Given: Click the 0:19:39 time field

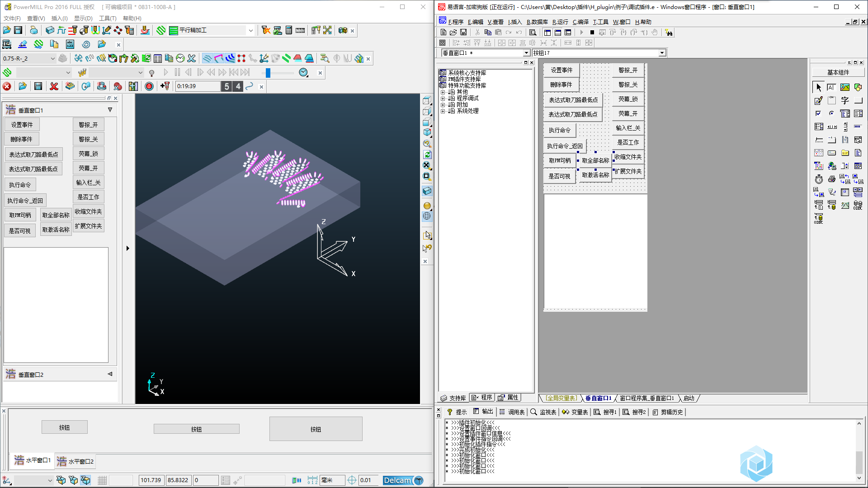Looking at the screenshot, I should pos(197,86).
